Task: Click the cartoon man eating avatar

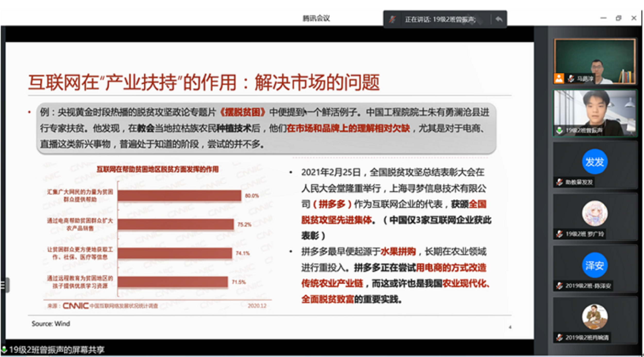Action: [x=595, y=317]
